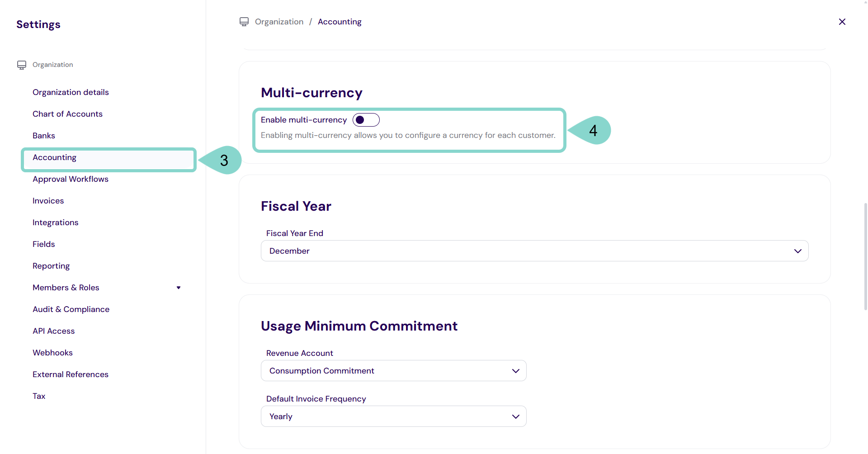This screenshot has height=454, width=868.
Task: Navigate to Invoices settings
Action: point(48,201)
